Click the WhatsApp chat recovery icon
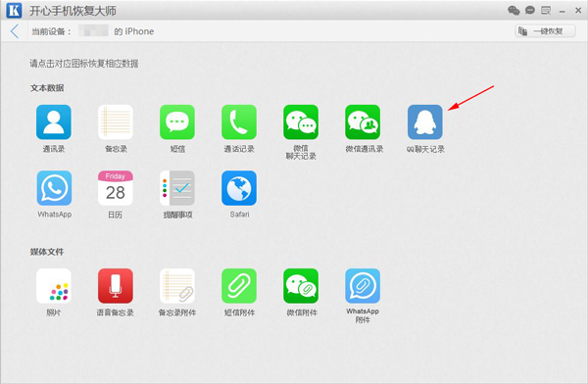This screenshot has width=588, height=384. pyautogui.click(x=54, y=188)
